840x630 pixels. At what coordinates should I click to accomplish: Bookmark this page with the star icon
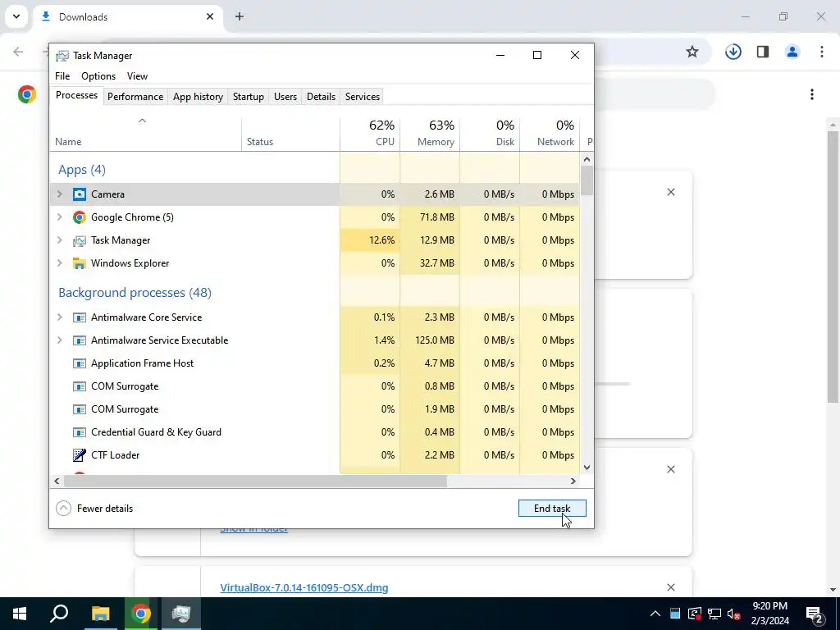692,52
